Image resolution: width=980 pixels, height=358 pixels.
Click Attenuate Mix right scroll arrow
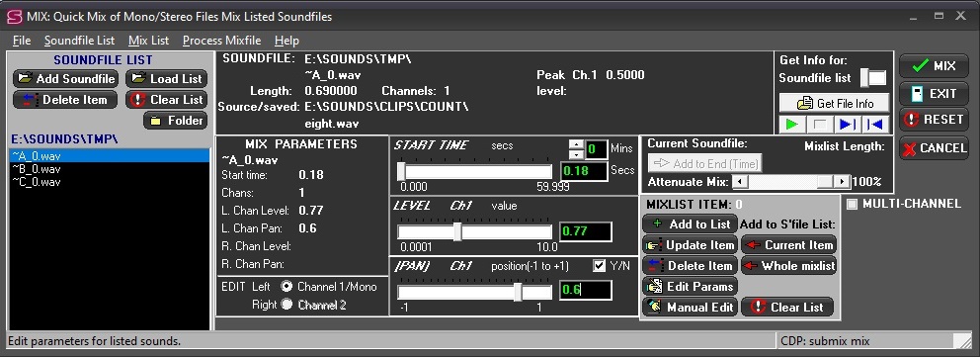843,182
